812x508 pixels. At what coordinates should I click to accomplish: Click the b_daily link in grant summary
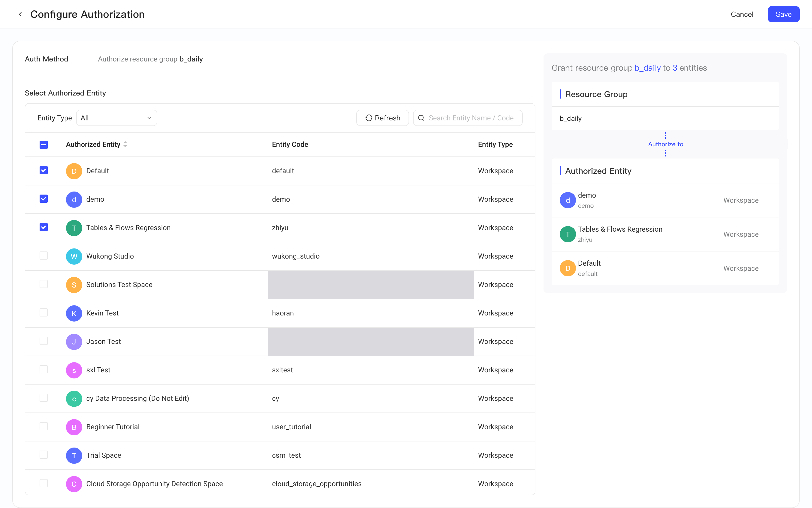[x=647, y=68]
